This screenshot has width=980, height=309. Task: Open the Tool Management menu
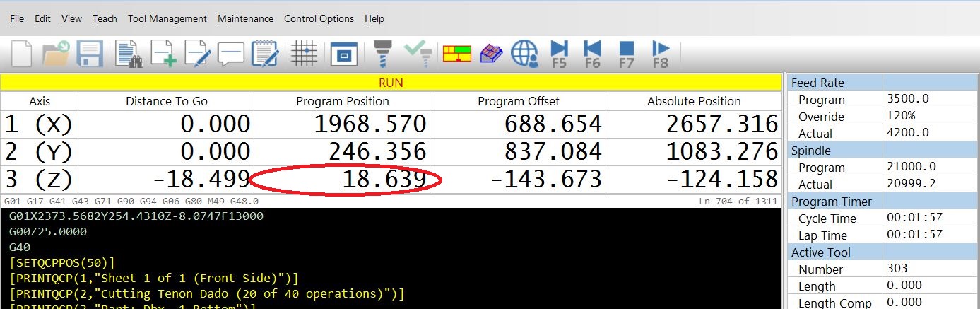[167, 19]
